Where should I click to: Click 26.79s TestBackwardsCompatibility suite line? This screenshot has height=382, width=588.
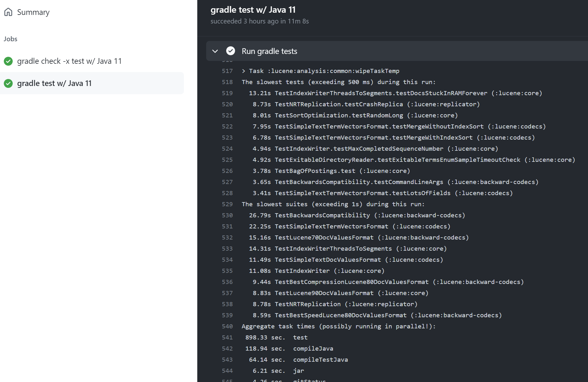(357, 215)
